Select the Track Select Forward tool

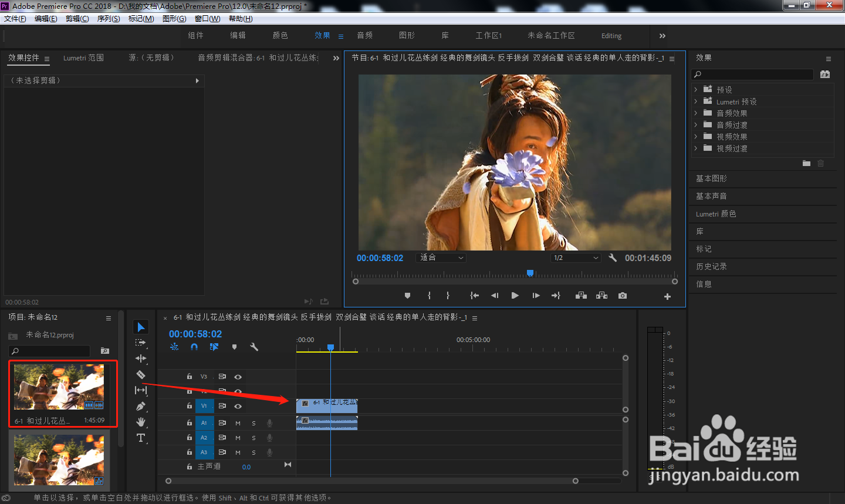point(140,343)
